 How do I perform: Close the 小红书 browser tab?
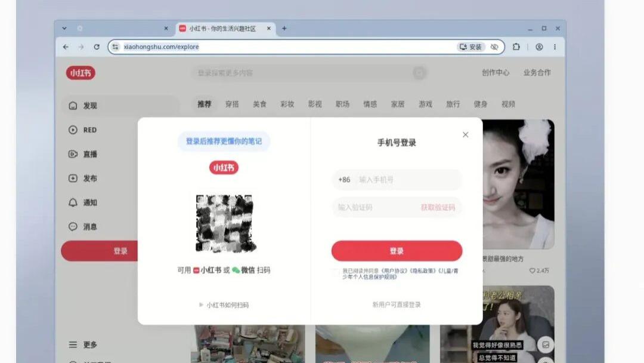point(268,29)
